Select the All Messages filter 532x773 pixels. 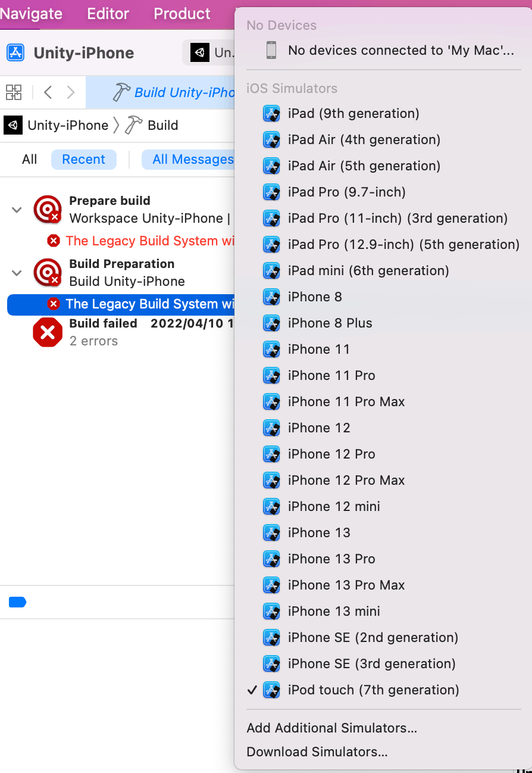click(188, 159)
